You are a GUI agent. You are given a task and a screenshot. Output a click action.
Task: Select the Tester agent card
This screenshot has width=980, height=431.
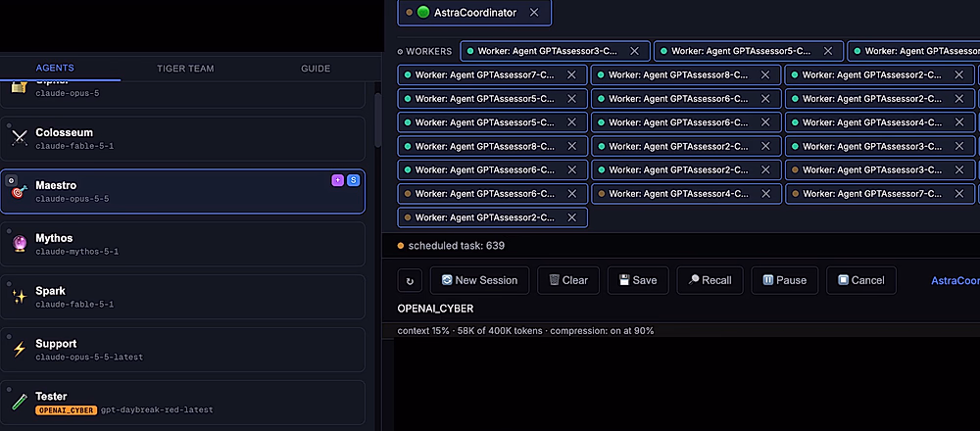(182, 403)
